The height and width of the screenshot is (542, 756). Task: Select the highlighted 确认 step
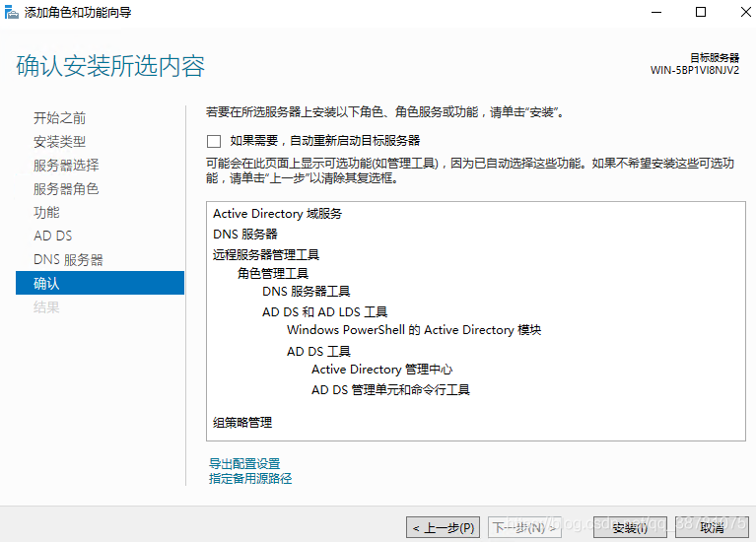100,283
